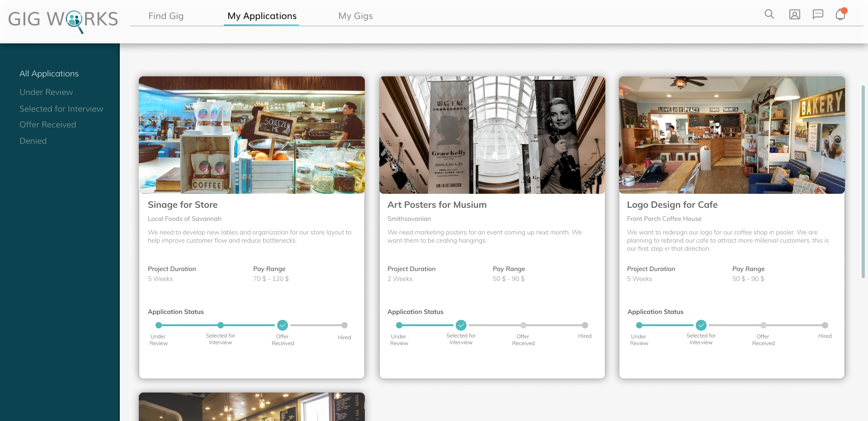Screen dimensions: 868x421
Task: Open the Sinage for Store photo
Action: tap(252, 135)
